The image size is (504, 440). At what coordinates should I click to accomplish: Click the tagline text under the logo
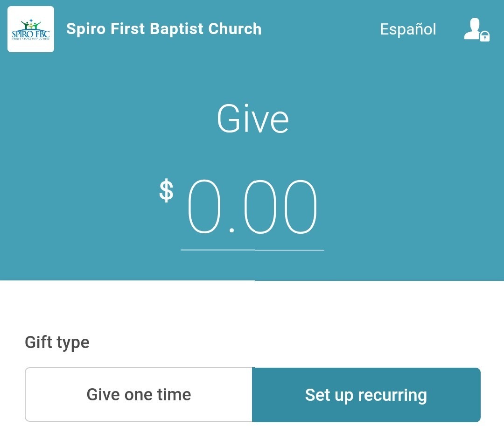(x=31, y=39)
